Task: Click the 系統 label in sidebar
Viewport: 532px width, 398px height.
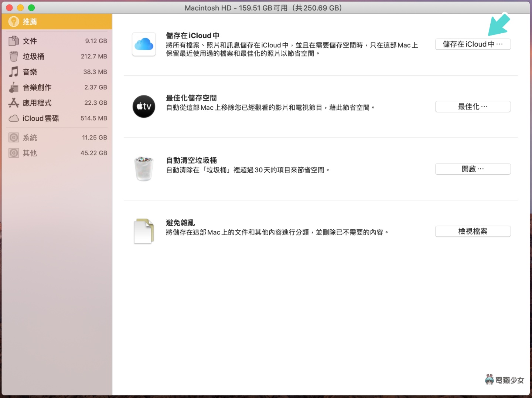Action: pyautogui.click(x=30, y=138)
